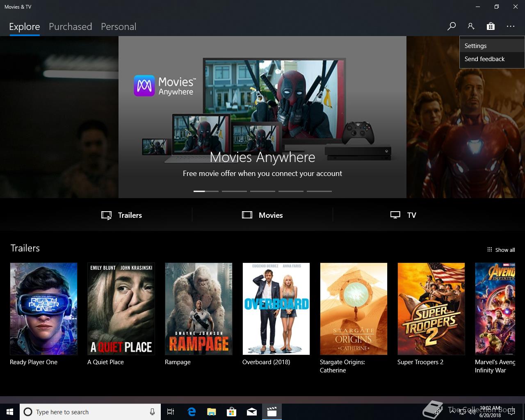Jump to the fourth carousel page indicator
Image resolution: width=525 pixels, height=420 pixels.
(291, 191)
